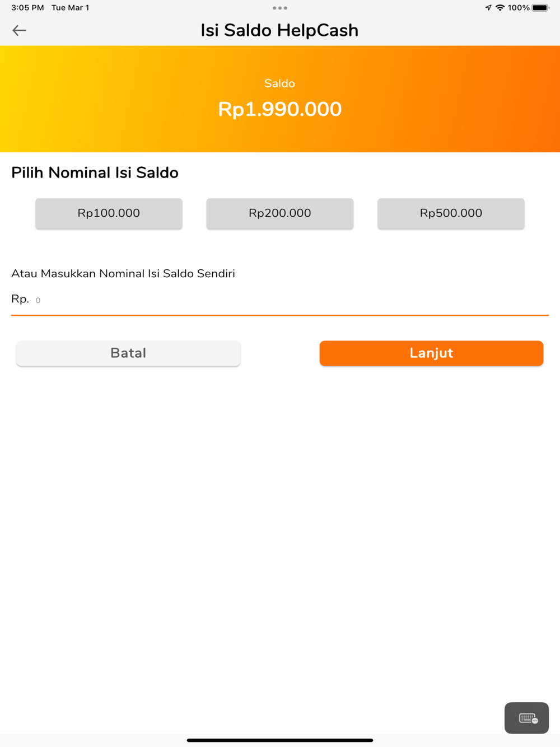Tap the Rp1.990.000 balance amount
Image resolution: width=560 pixels, height=747 pixels.
tap(280, 109)
